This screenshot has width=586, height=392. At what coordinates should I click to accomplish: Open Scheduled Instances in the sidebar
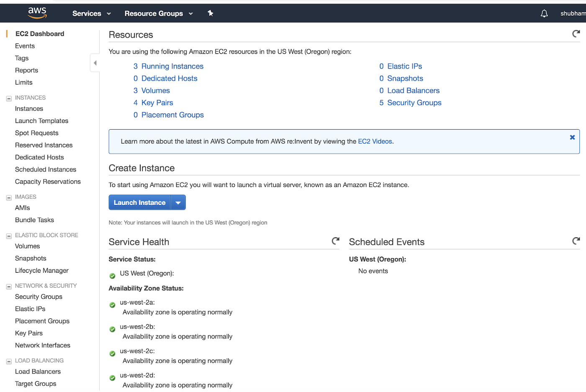(x=46, y=169)
